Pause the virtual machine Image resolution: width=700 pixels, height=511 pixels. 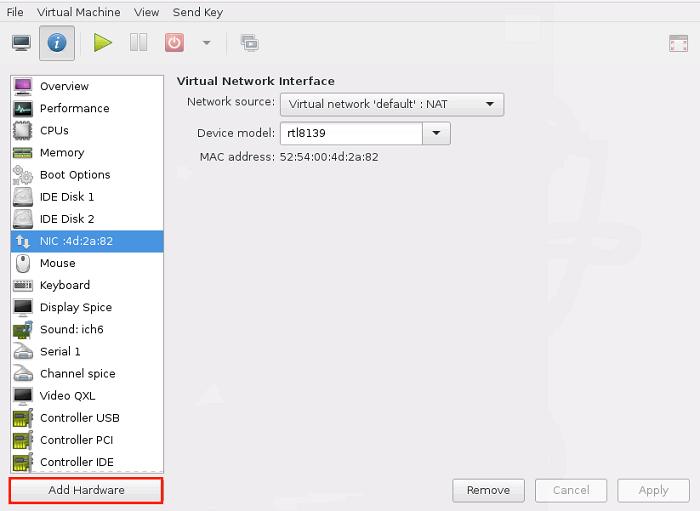coord(138,43)
